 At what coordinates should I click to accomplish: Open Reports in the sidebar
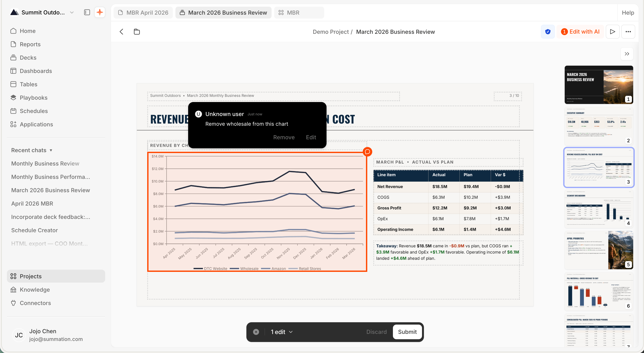pos(56,44)
